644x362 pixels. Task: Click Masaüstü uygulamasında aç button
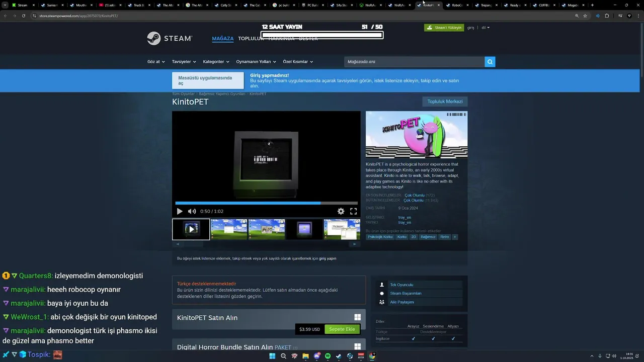[x=208, y=80]
